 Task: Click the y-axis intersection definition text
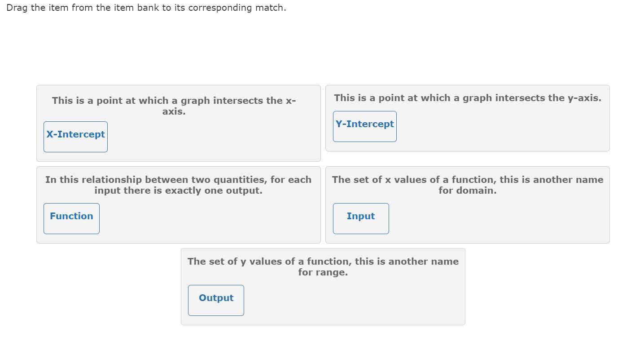[467, 98]
